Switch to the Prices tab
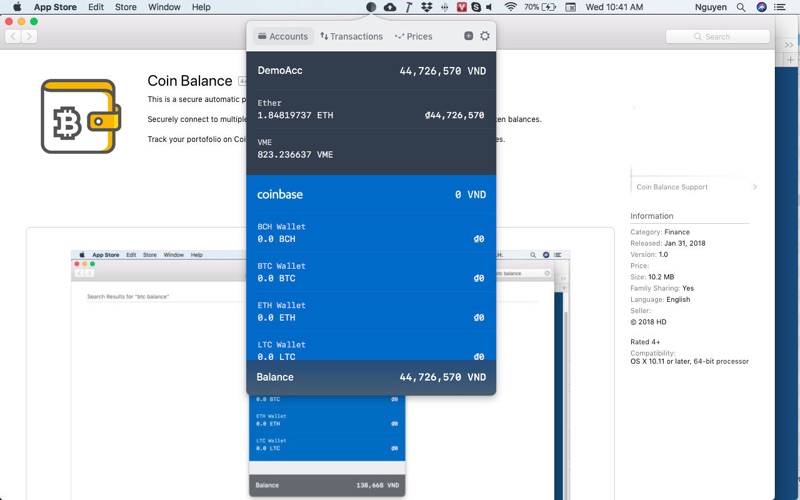This screenshot has height=500, width=800. point(414,36)
